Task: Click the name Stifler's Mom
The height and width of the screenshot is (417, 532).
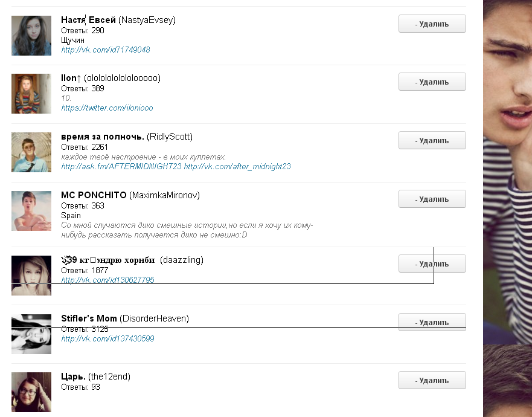Action: tap(89, 318)
